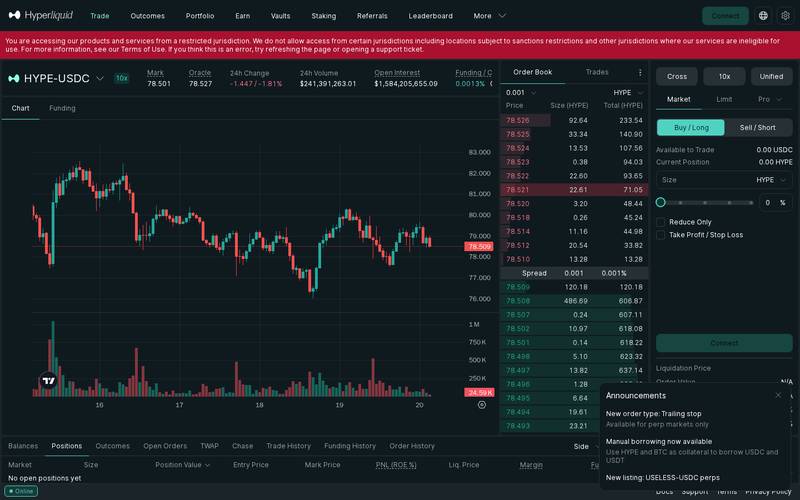This screenshot has width=800, height=500.
Task: Click the Hyperliquid logo
Action: click(x=41, y=15)
